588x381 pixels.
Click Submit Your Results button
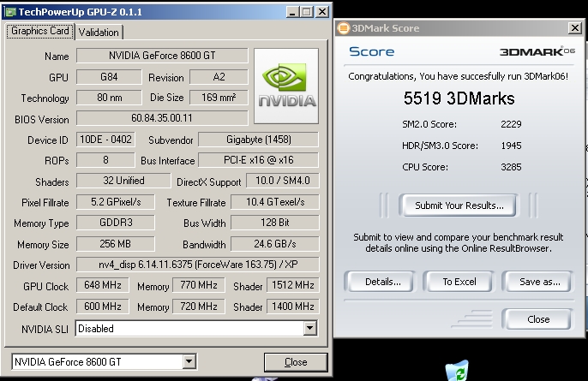click(459, 205)
